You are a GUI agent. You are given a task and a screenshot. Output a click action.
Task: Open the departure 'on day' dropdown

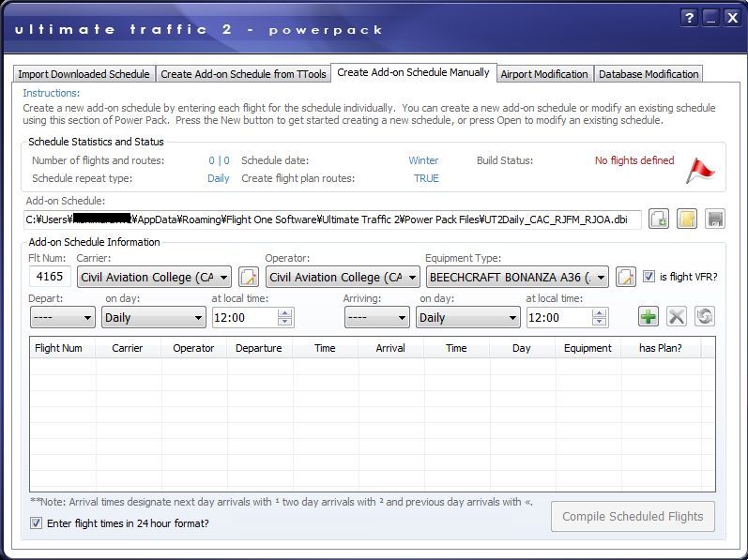pyautogui.click(x=154, y=317)
